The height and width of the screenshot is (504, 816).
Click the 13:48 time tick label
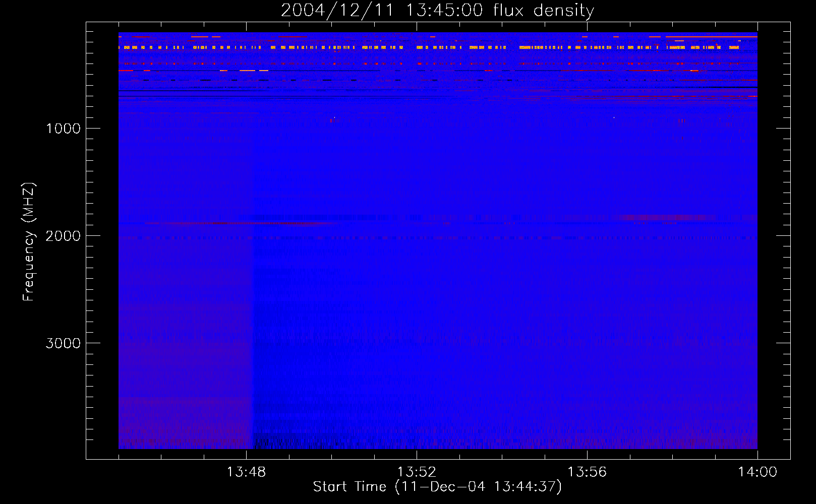click(246, 472)
